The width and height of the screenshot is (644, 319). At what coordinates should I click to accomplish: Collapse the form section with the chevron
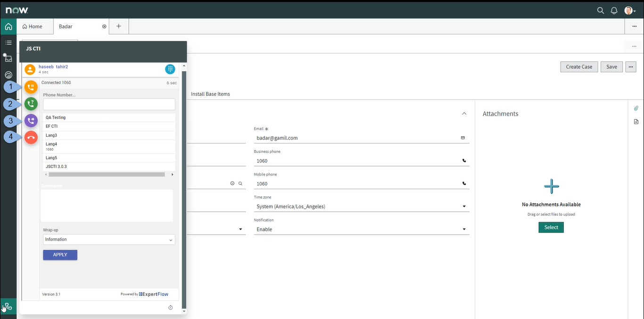click(x=464, y=113)
